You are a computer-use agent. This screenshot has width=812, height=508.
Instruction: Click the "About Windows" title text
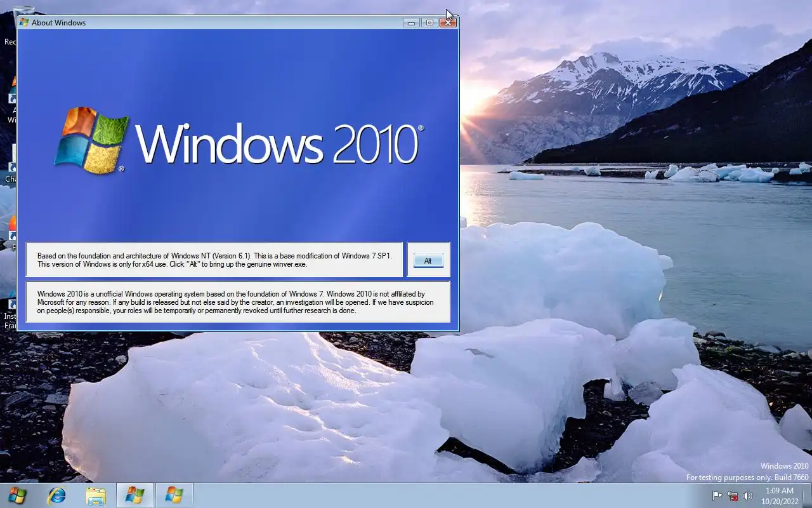click(58, 23)
